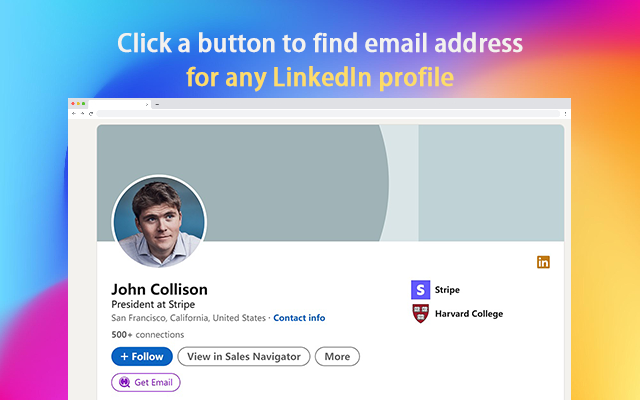
Task: Open the Contact info link
Action: coord(299,318)
